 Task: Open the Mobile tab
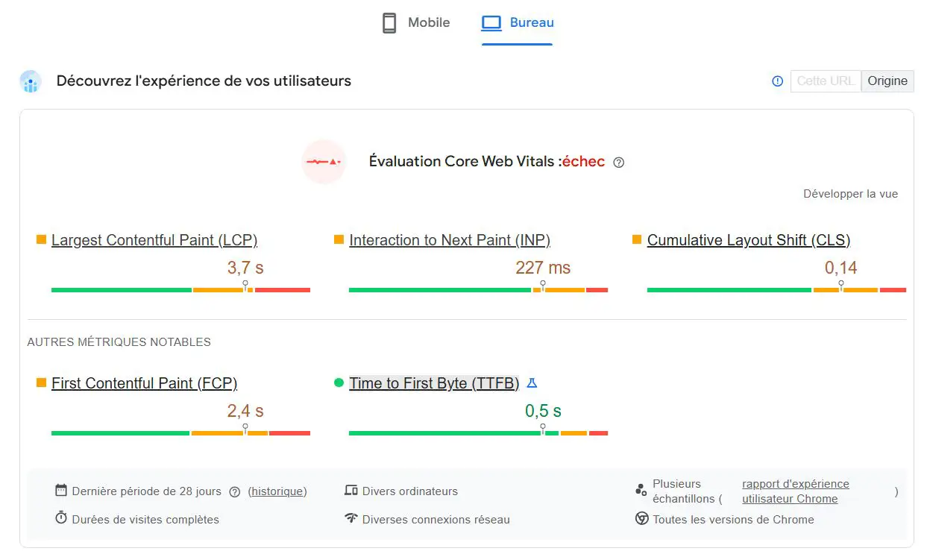416,23
